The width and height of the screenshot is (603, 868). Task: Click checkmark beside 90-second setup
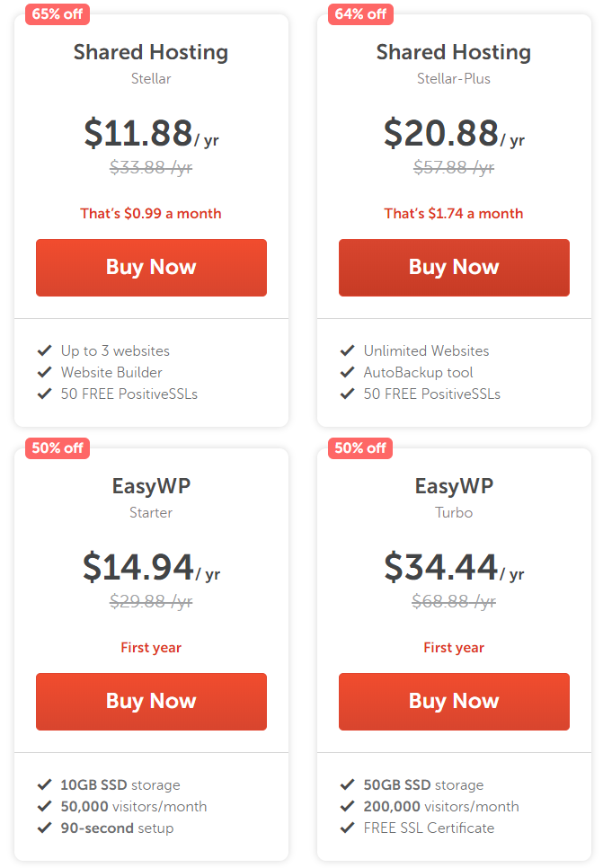point(44,828)
